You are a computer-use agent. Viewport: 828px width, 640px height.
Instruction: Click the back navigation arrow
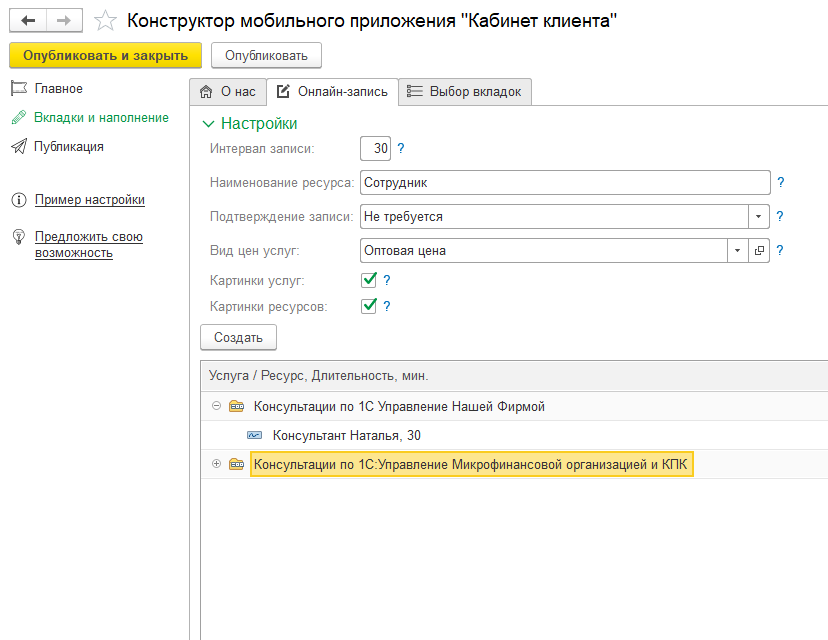[x=29, y=21]
